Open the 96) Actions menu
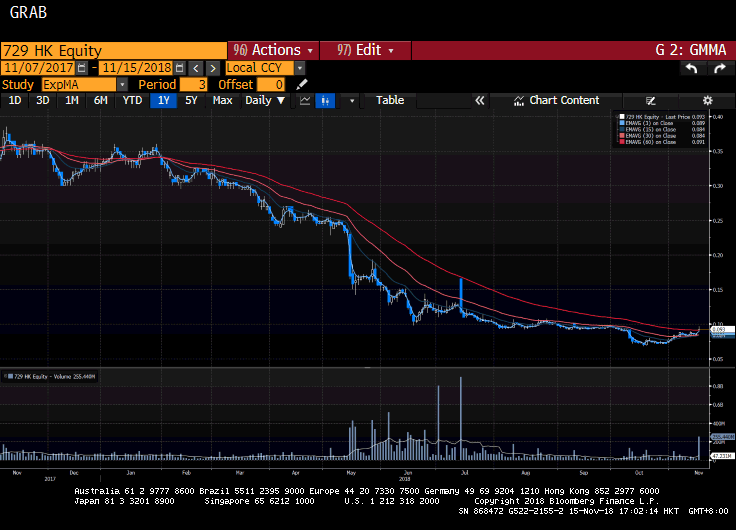736x530 pixels. [273, 50]
